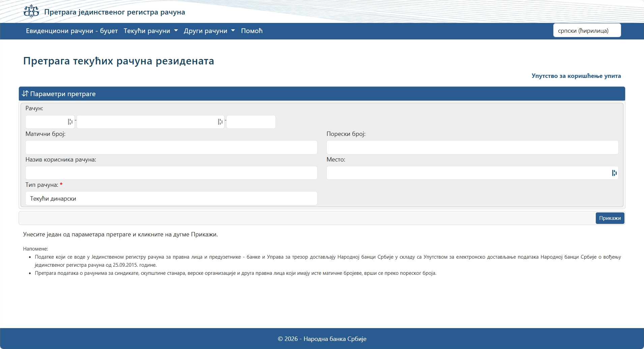Click the icon inside the Место field
The image size is (644, 349).
point(614,173)
